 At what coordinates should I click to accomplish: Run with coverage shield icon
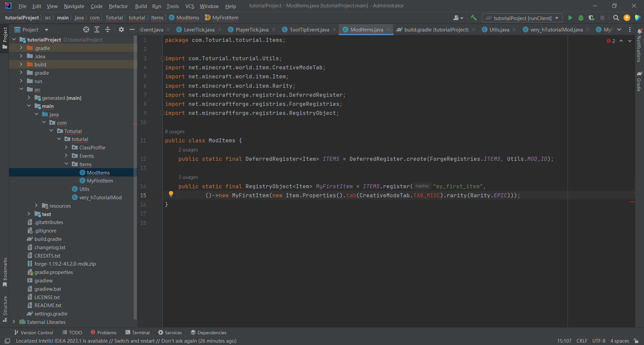[x=591, y=18]
